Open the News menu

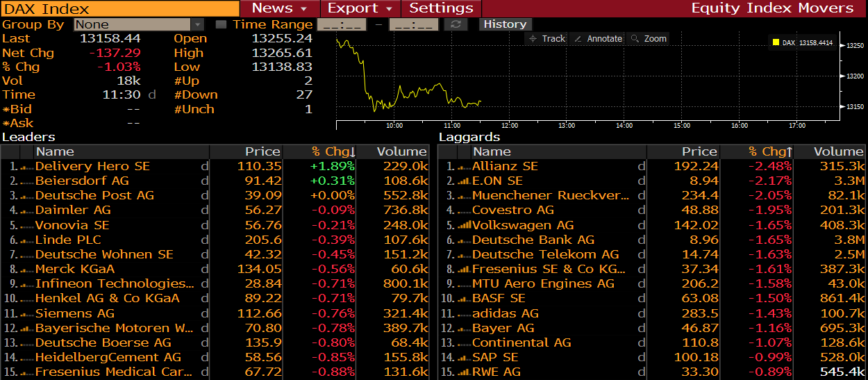tap(279, 8)
